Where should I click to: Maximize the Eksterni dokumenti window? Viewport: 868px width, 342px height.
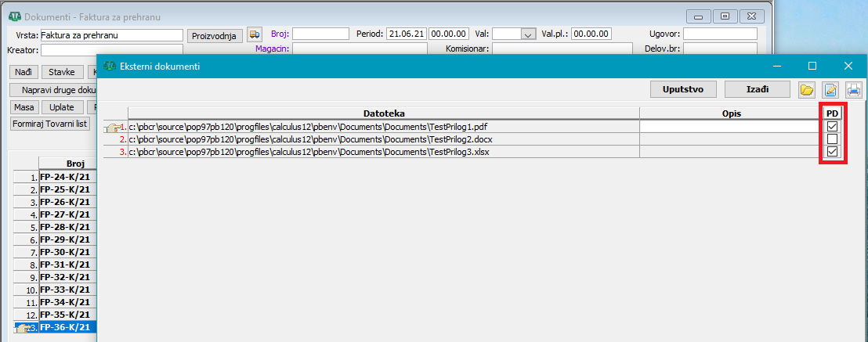coord(812,67)
